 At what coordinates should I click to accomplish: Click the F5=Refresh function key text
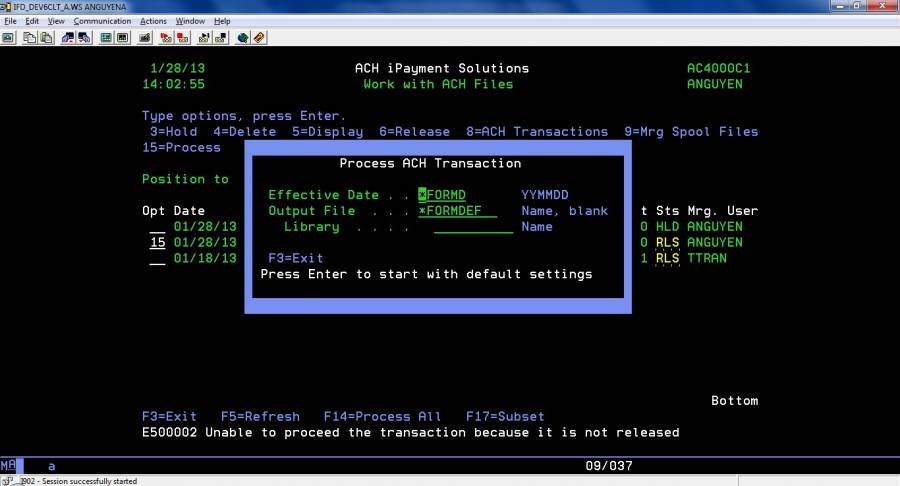point(260,417)
